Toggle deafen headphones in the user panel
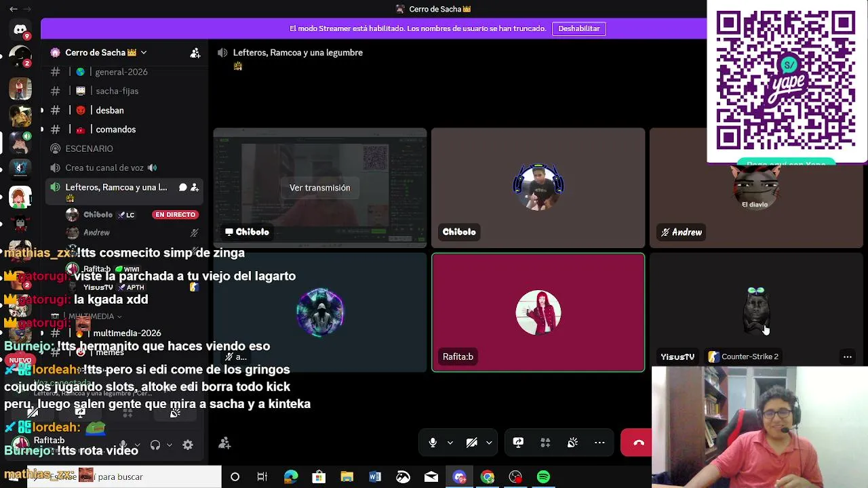The height and width of the screenshot is (488, 868). [155, 445]
